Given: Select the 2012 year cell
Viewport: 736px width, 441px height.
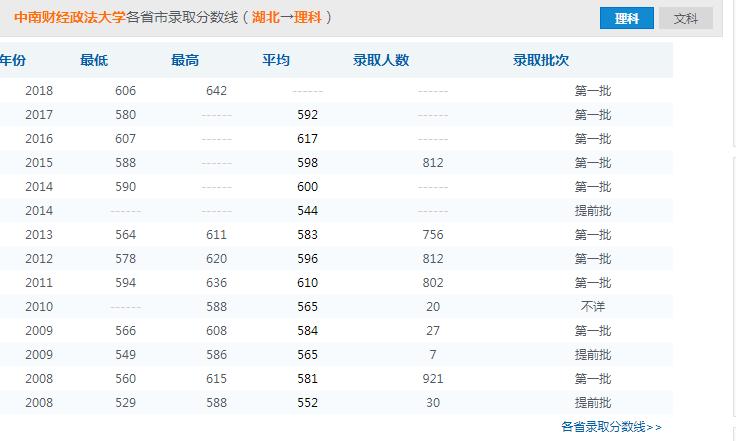Looking at the screenshot, I should [x=39, y=259].
